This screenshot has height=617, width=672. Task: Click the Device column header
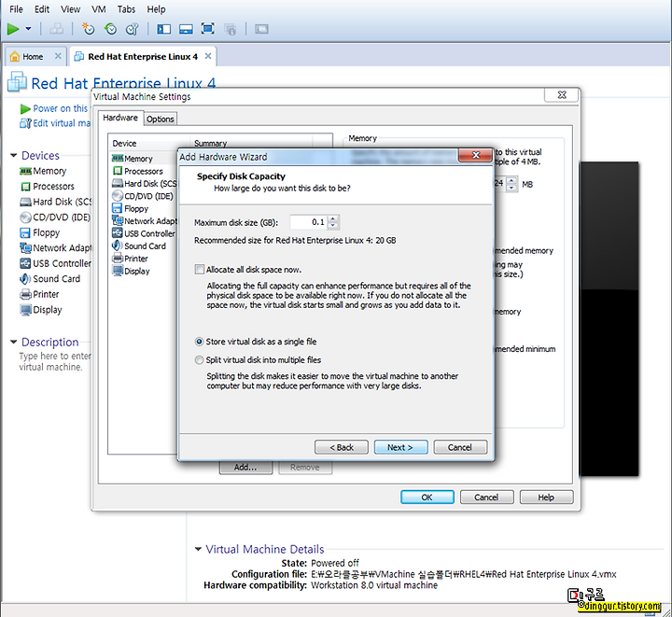pyautogui.click(x=148, y=143)
